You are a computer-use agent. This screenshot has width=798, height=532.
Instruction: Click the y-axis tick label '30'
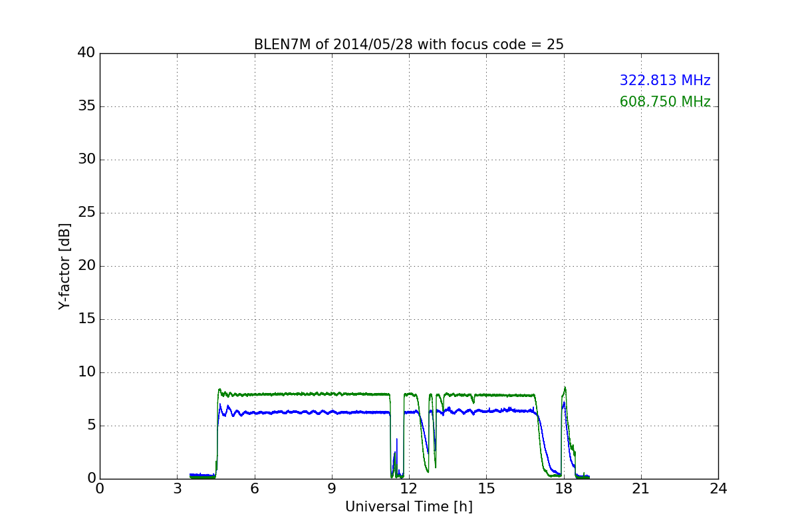tap(86, 160)
